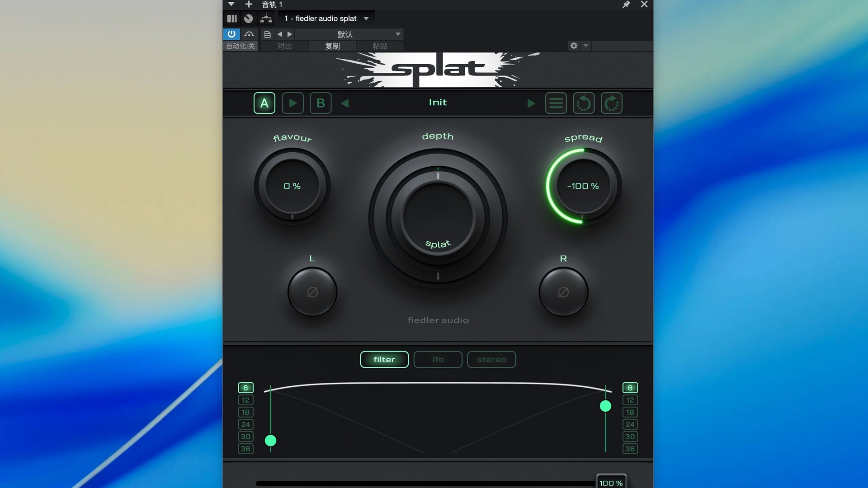Viewport: 868px width, 488px height.
Task: Open the hamburger menu in splat
Action: coord(556,103)
